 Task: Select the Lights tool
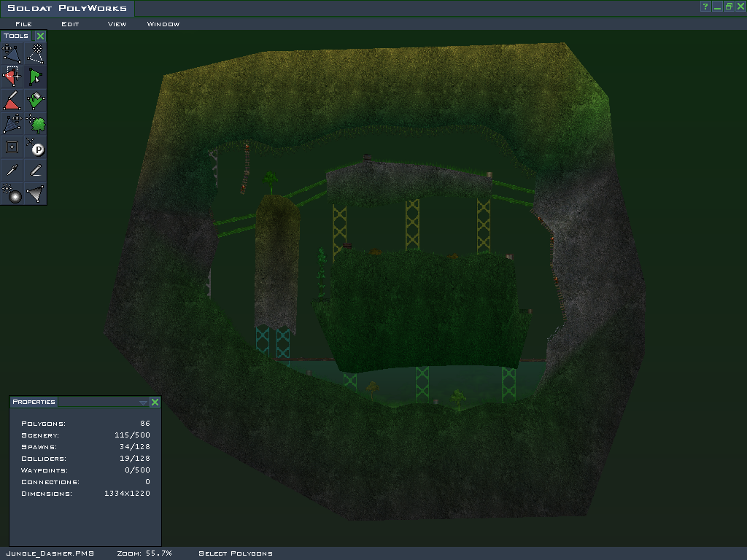click(12, 194)
